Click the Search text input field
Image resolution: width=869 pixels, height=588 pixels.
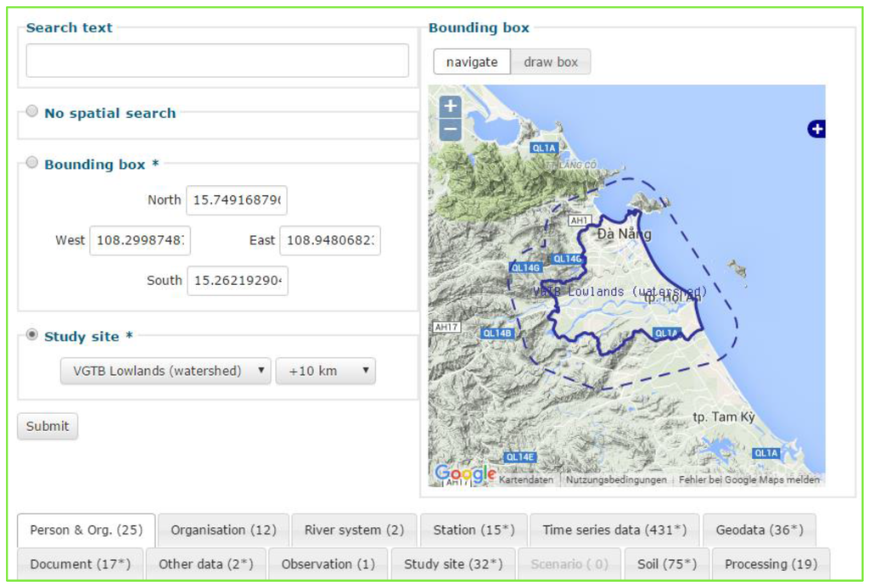pos(217,61)
